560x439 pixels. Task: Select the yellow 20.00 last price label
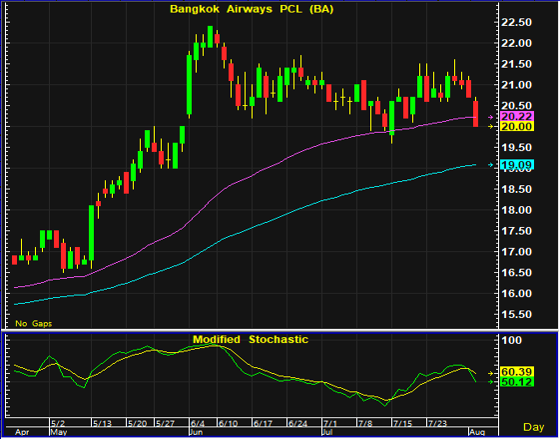(518, 126)
